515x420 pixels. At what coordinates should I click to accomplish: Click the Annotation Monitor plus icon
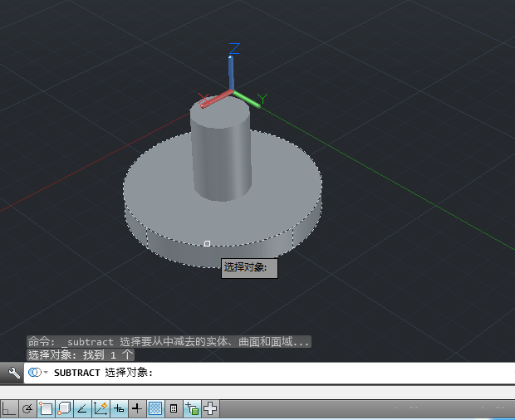[x=210, y=409]
